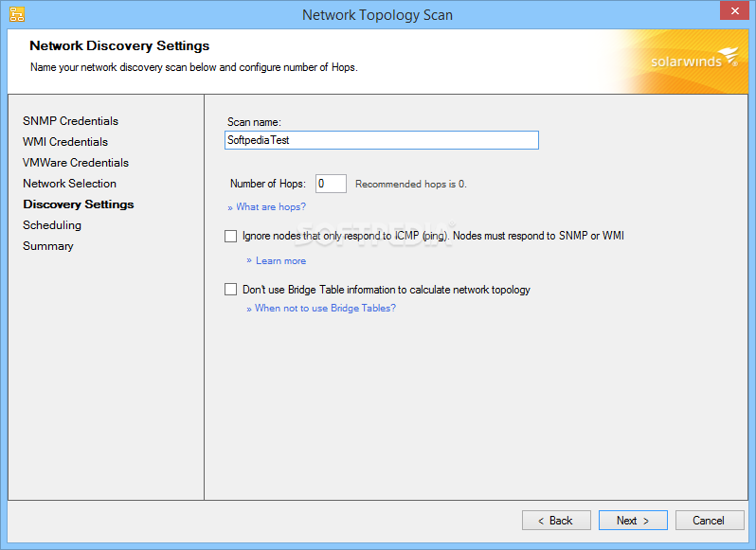Jump to Network Selection step
Screen dimensions: 756x550
click(x=69, y=184)
